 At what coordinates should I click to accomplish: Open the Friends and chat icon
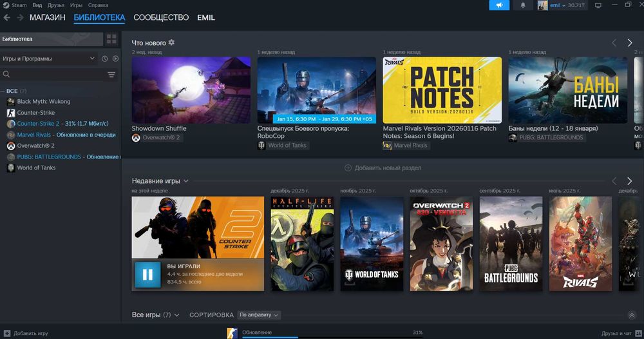click(x=638, y=333)
